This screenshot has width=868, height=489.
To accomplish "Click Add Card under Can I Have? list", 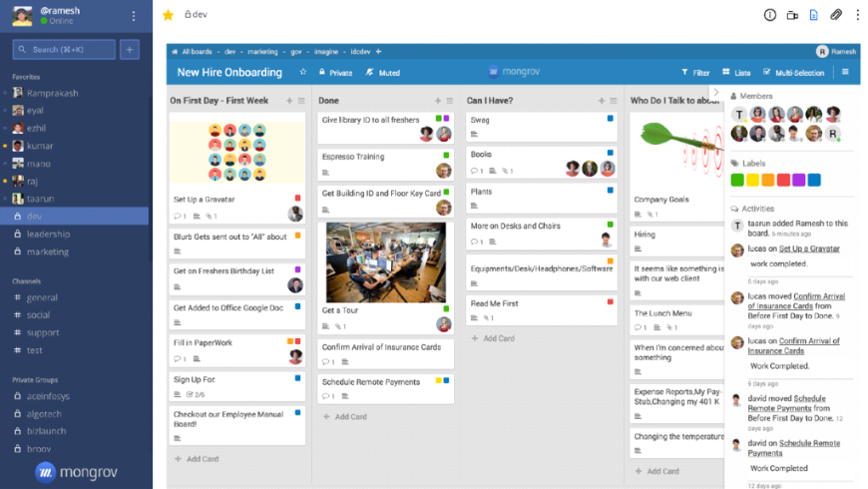I will (493, 338).
